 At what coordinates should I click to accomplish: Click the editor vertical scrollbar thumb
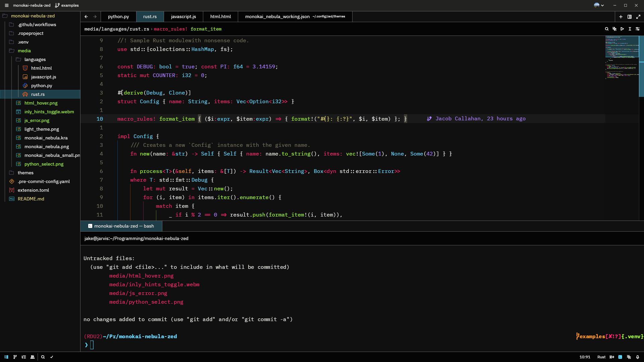(641, 66)
